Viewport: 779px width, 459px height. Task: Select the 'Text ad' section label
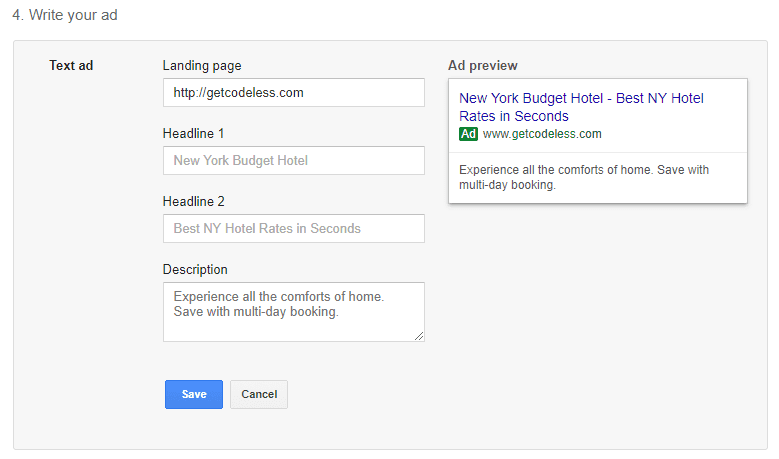coord(71,66)
